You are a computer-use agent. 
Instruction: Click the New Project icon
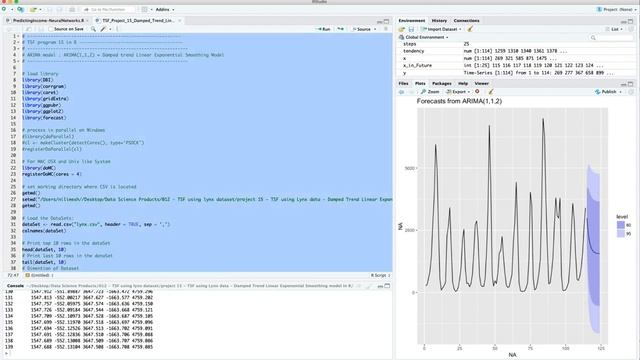click(20, 9)
